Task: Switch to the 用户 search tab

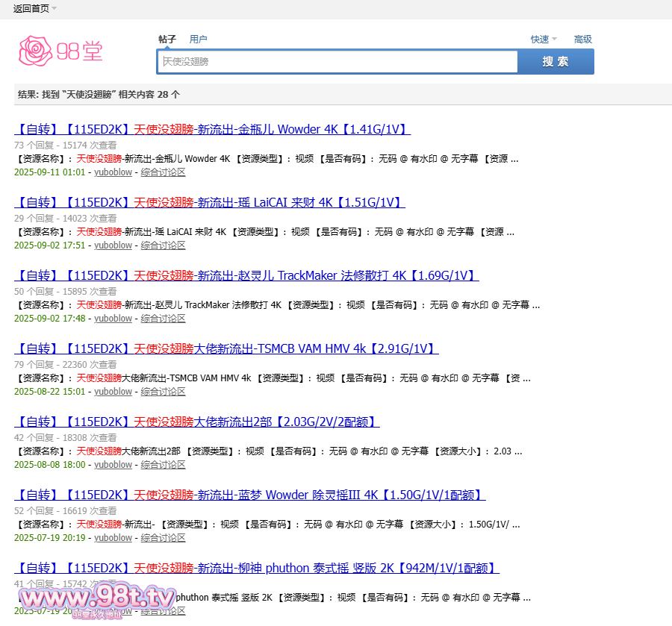Action: [x=199, y=40]
